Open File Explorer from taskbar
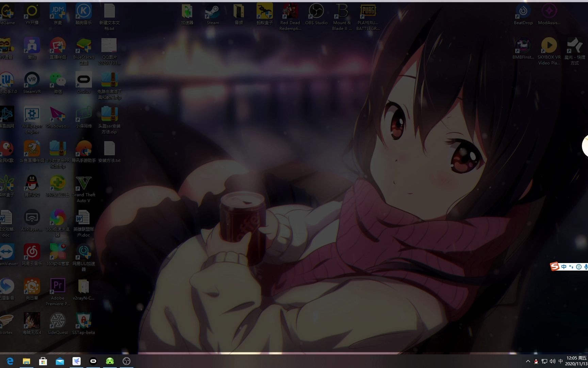 (27, 361)
